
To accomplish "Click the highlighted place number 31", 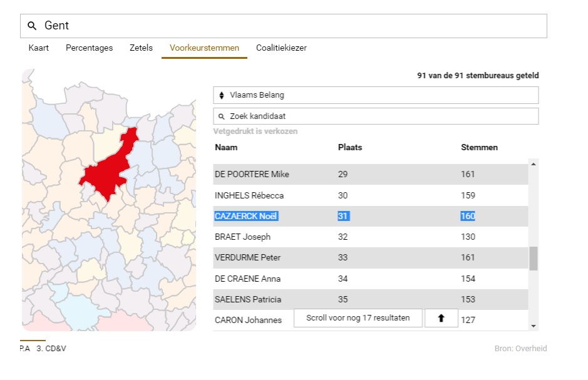I will pyautogui.click(x=343, y=216).
